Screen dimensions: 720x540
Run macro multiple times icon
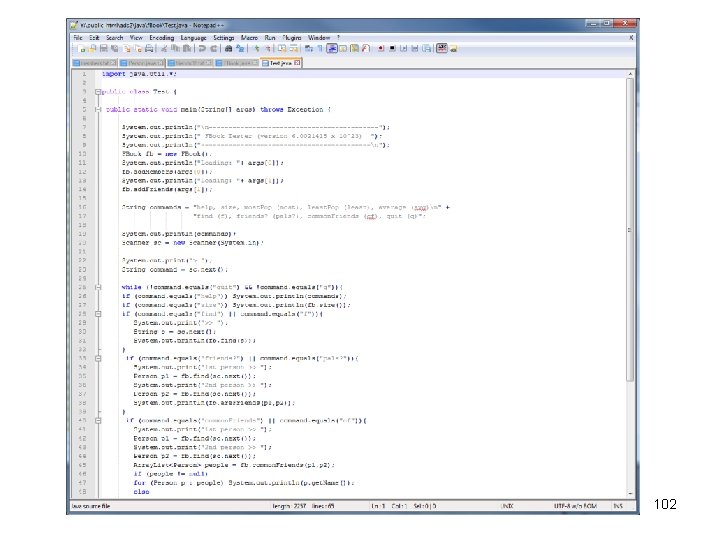pyautogui.click(x=415, y=48)
